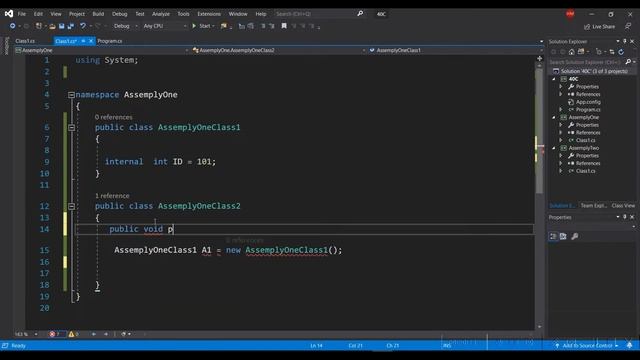Screen dimensions: 640x360
Task: Click the New Project toolbar icon
Action: 39,26
